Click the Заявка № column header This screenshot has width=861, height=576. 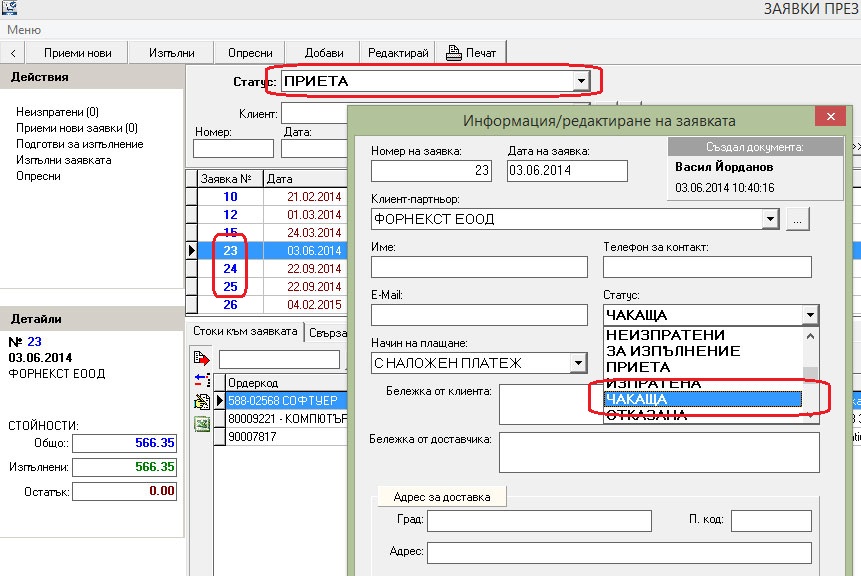point(230,179)
